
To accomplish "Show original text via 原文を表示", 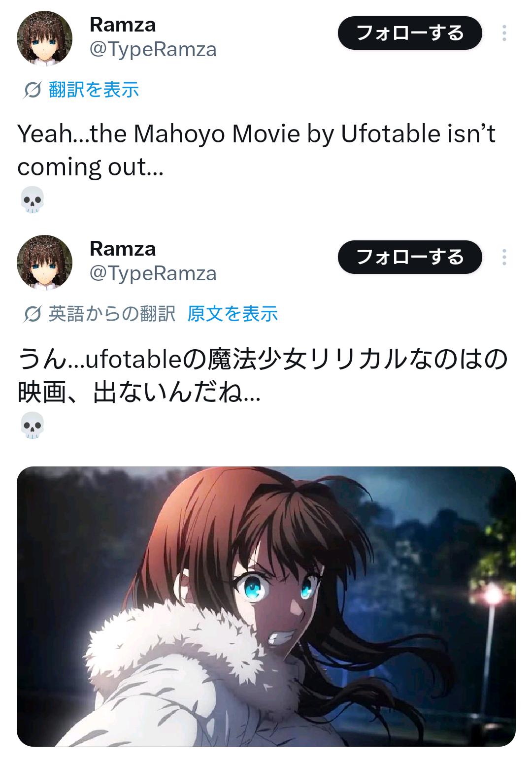I will tap(233, 314).
